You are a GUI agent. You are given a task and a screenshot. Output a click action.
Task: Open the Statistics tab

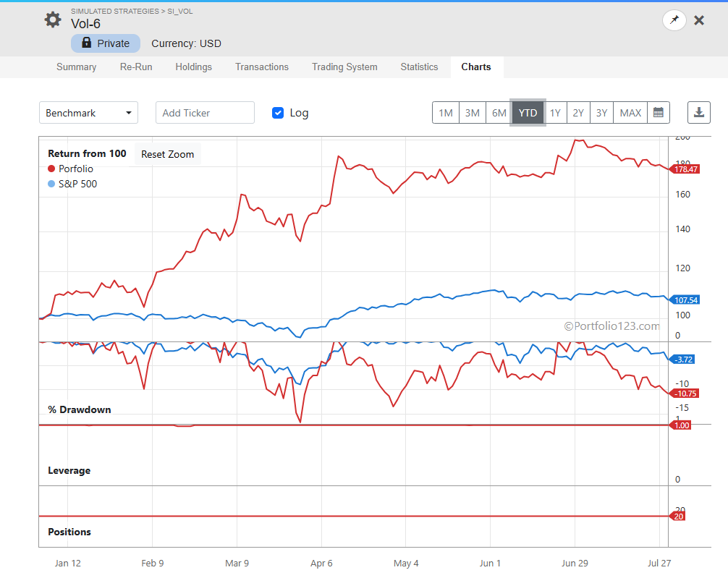[x=419, y=67]
